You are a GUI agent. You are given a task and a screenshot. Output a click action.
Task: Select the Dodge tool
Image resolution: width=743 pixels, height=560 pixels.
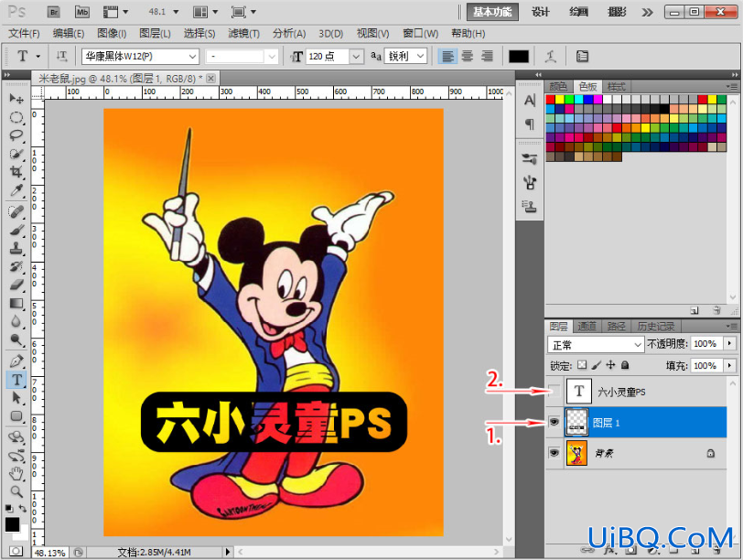16,340
